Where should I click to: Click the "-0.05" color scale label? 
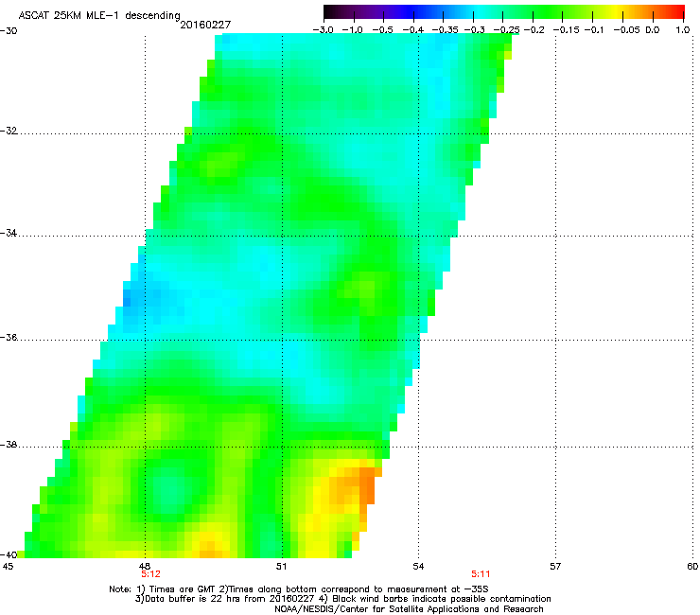point(627,30)
